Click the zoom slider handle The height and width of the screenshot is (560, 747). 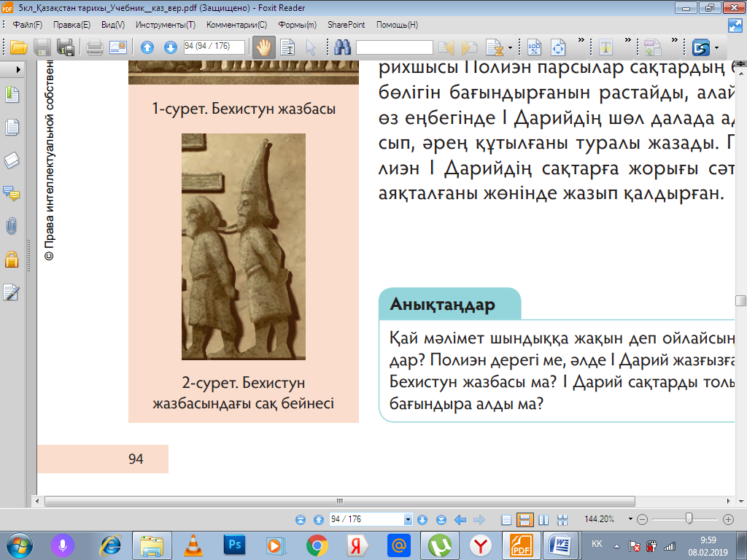[689, 518]
